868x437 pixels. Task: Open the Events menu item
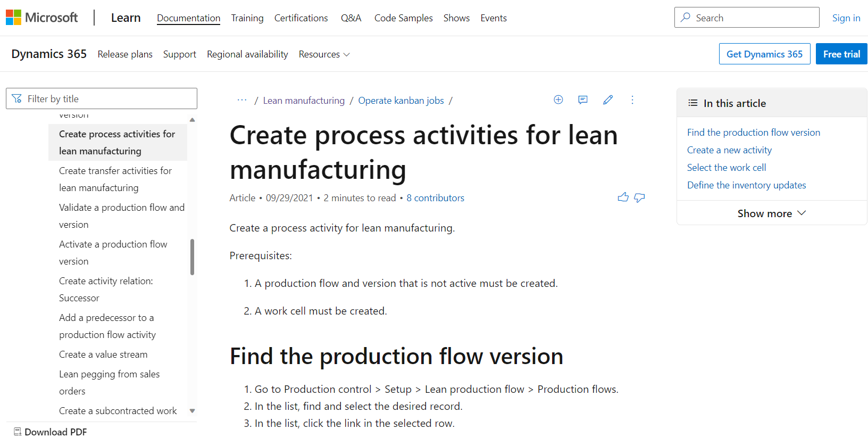494,18
